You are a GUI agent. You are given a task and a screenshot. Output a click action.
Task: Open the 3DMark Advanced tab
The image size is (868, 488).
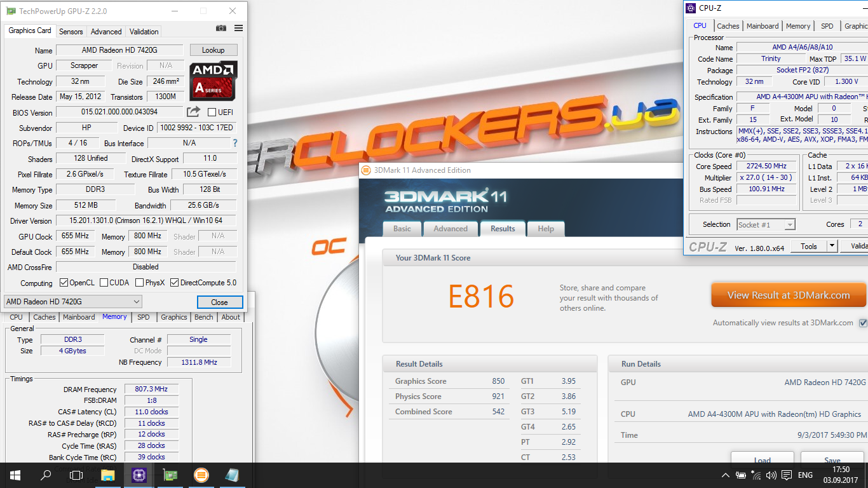(x=451, y=229)
